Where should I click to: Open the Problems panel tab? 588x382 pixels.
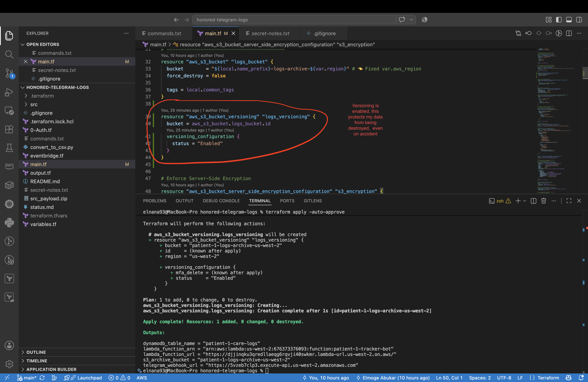[x=155, y=201]
